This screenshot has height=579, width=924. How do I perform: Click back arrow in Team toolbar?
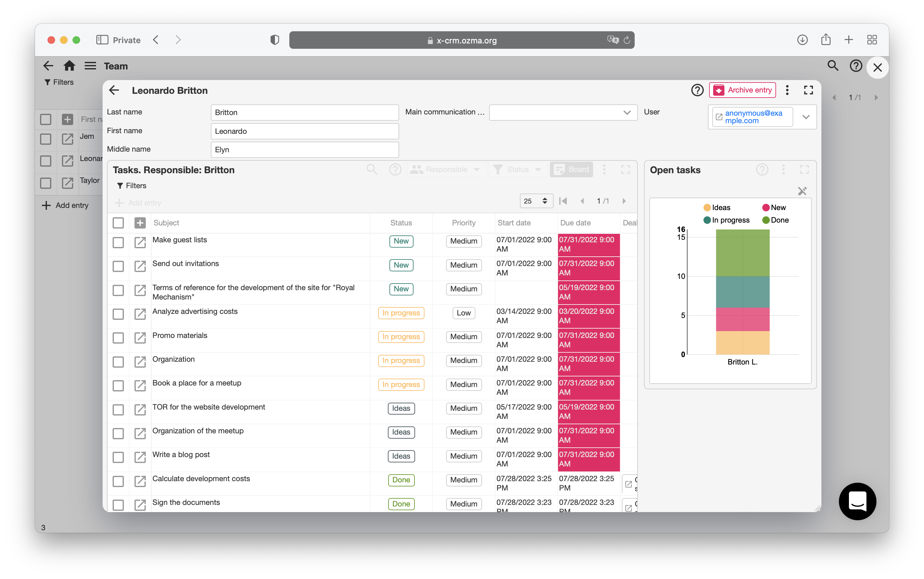(x=48, y=66)
